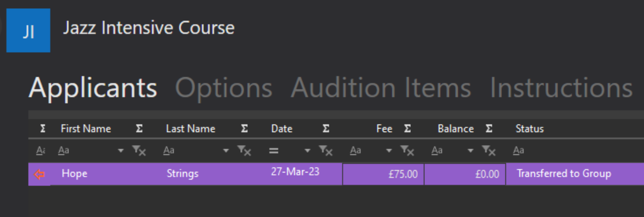Viewport: 644px width, 217px height.
Task: Click the blue JI course tile icon
Action: (x=28, y=30)
